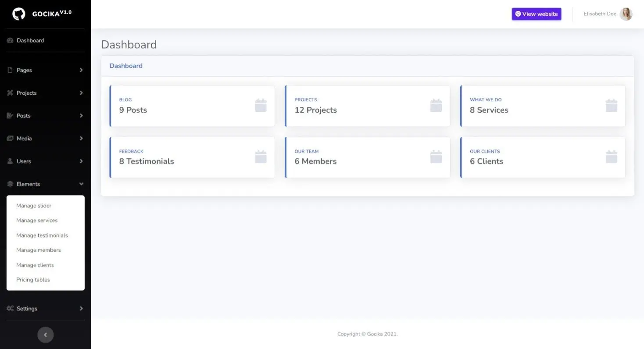Image resolution: width=644 pixels, height=349 pixels.
Task: Click the Media images icon
Action: [10, 139]
